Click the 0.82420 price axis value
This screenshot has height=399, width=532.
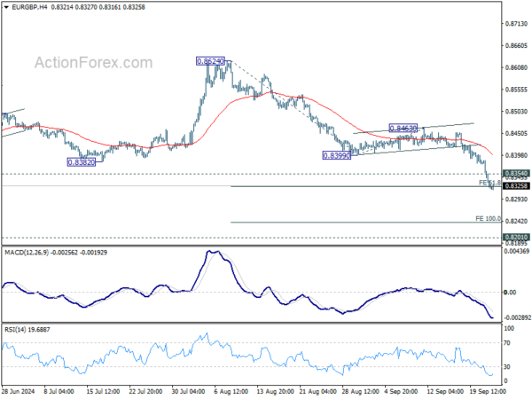[516, 221]
